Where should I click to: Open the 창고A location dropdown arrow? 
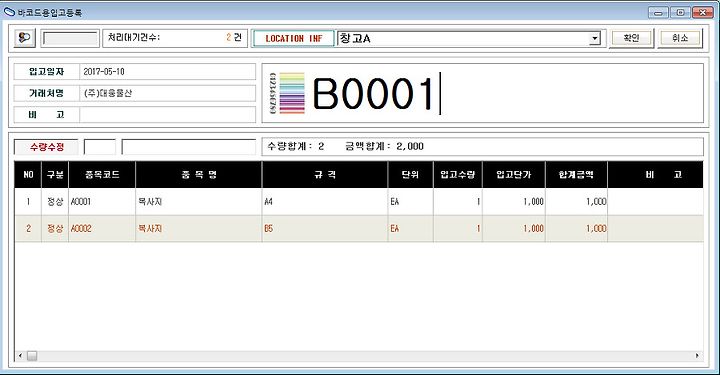595,39
